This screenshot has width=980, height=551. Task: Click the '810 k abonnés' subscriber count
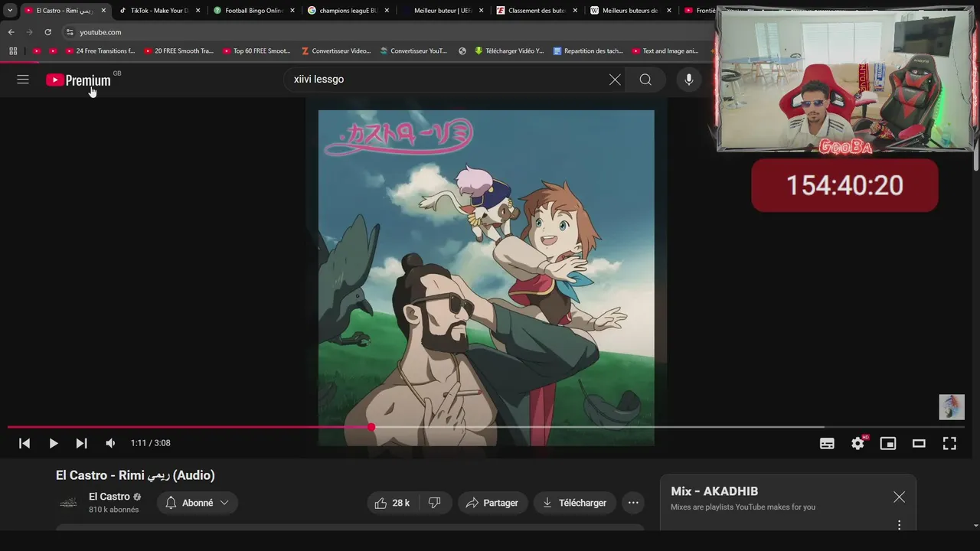113,510
